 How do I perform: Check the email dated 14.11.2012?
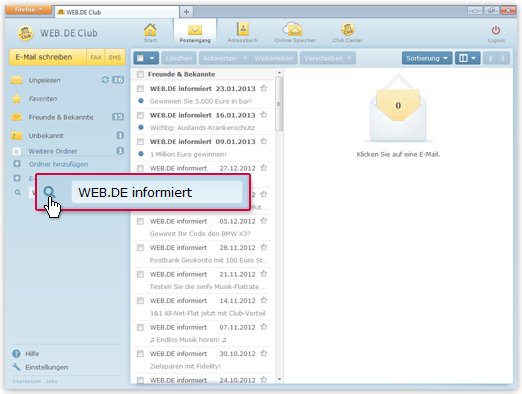coord(140,301)
